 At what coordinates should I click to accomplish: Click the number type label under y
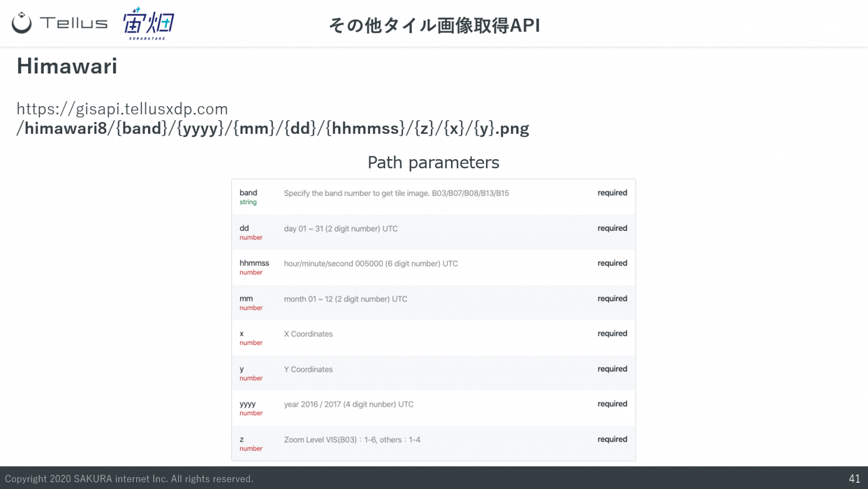[x=251, y=378]
